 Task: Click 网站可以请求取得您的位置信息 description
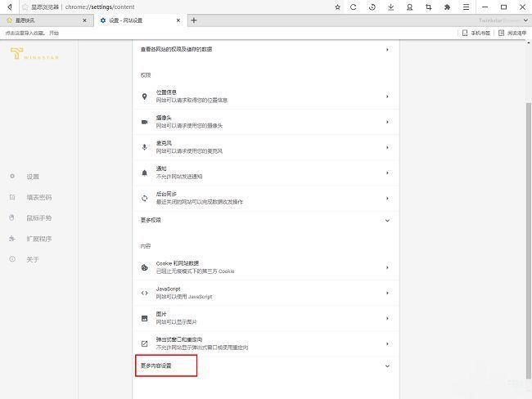click(x=192, y=101)
